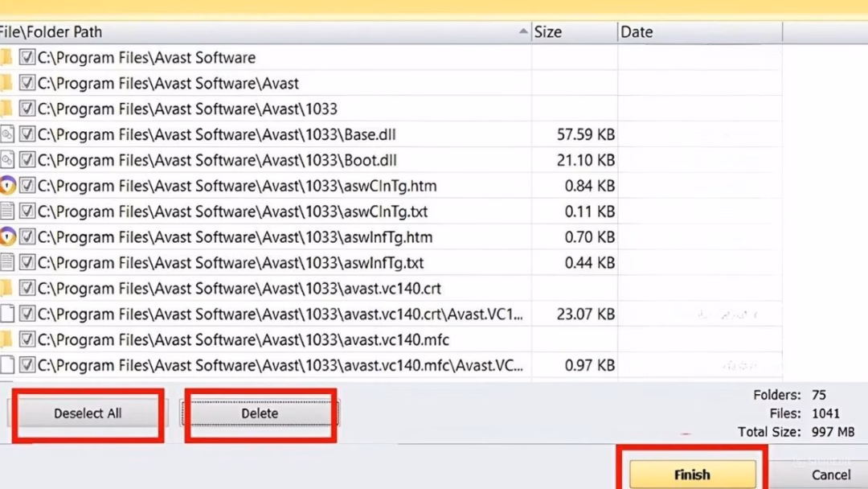This screenshot has width=868, height=489.
Task: Uncheck the aswInfTg.txt checkbox
Action: [27, 262]
